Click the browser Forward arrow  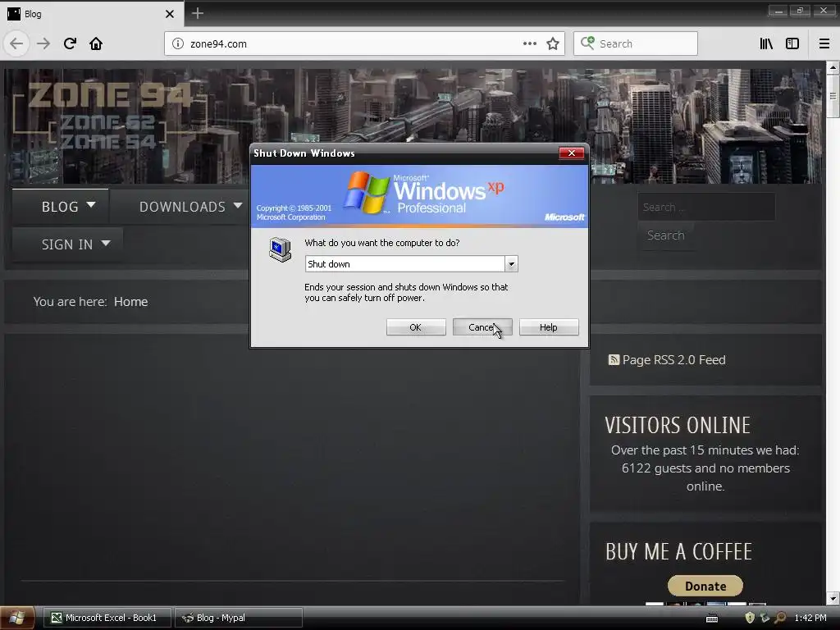coord(43,43)
